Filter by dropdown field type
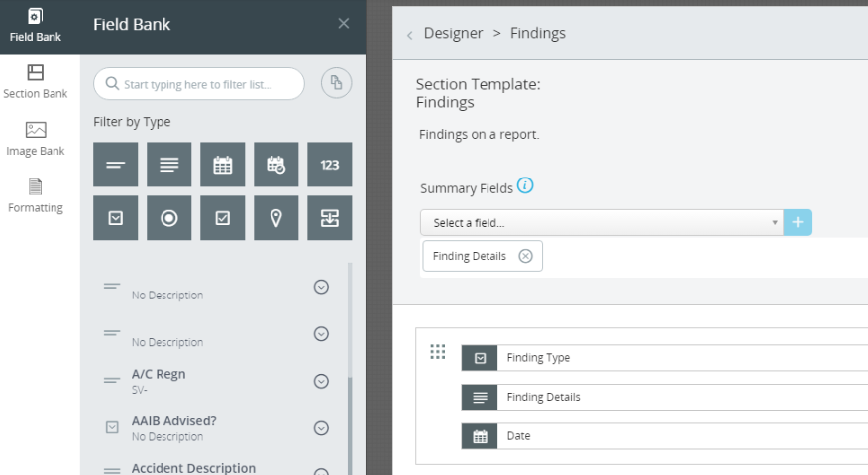This screenshot has width=868, height=475. tap(116, 218)
